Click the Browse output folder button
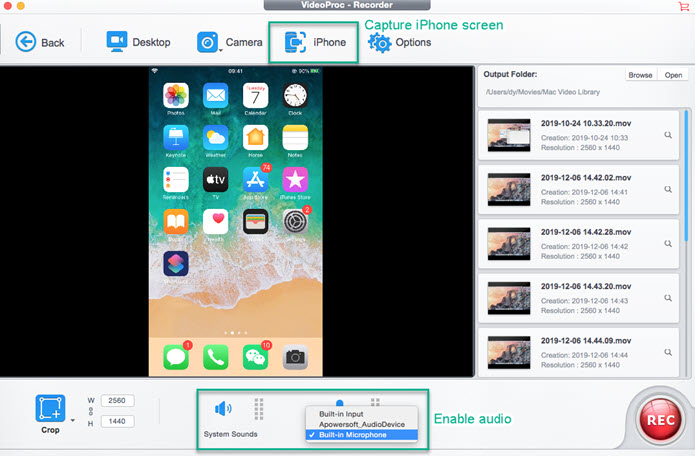This screenshot has height=456, width=695. [640, 75]
